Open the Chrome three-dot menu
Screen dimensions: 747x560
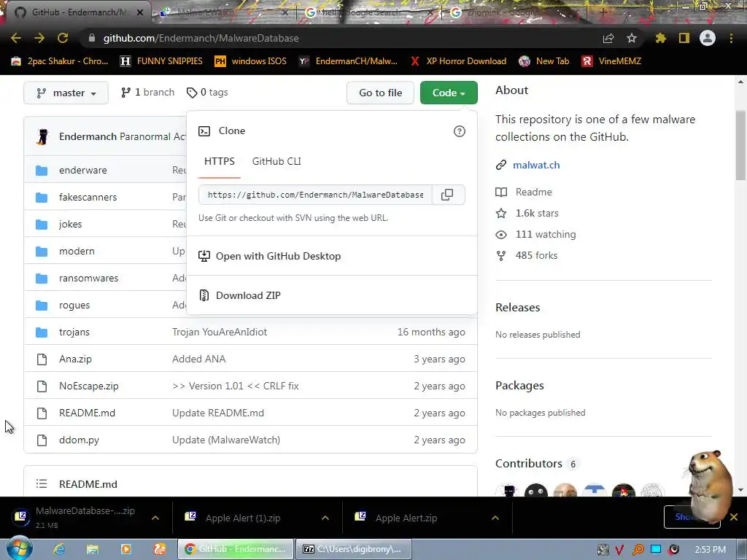tap(731, 38)
